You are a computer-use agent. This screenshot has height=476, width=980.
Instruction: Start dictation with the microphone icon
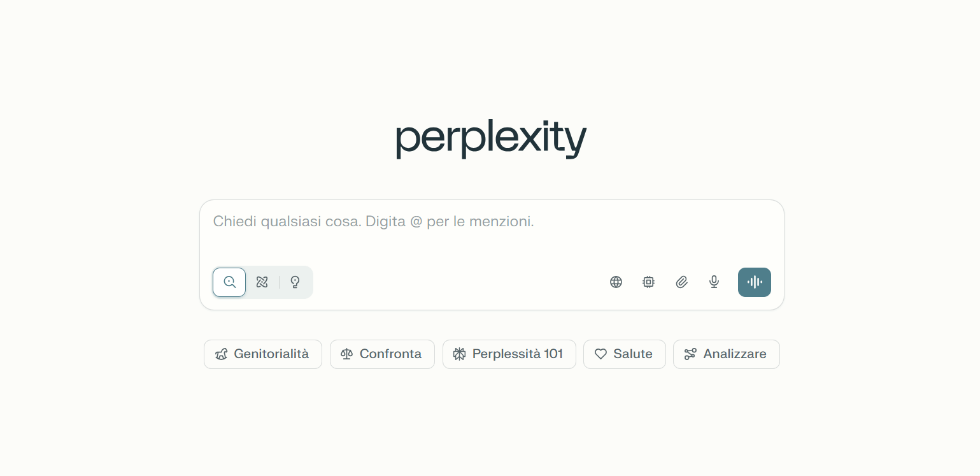click(x=714, y=282)
